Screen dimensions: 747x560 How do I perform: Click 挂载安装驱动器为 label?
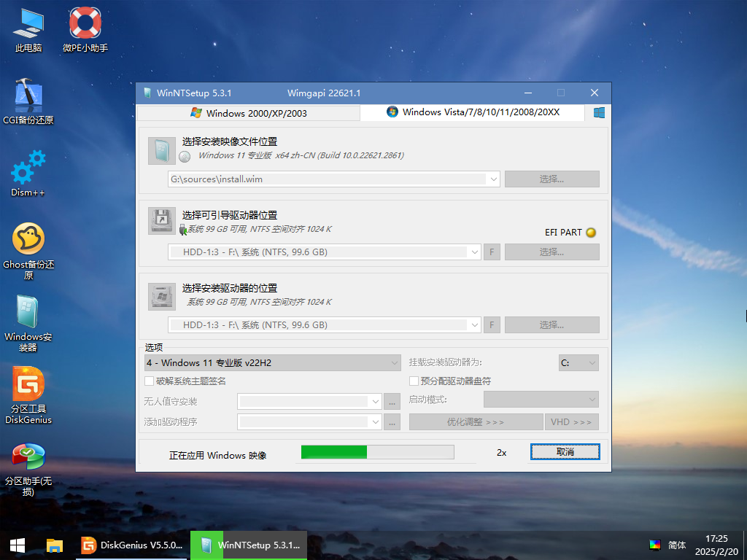click(x=446, y=362)
